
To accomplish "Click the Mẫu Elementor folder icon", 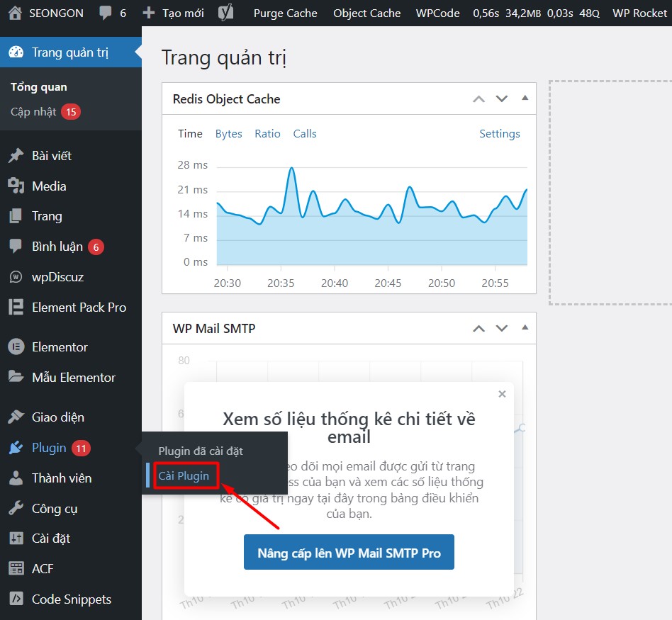I will (16, 377).
